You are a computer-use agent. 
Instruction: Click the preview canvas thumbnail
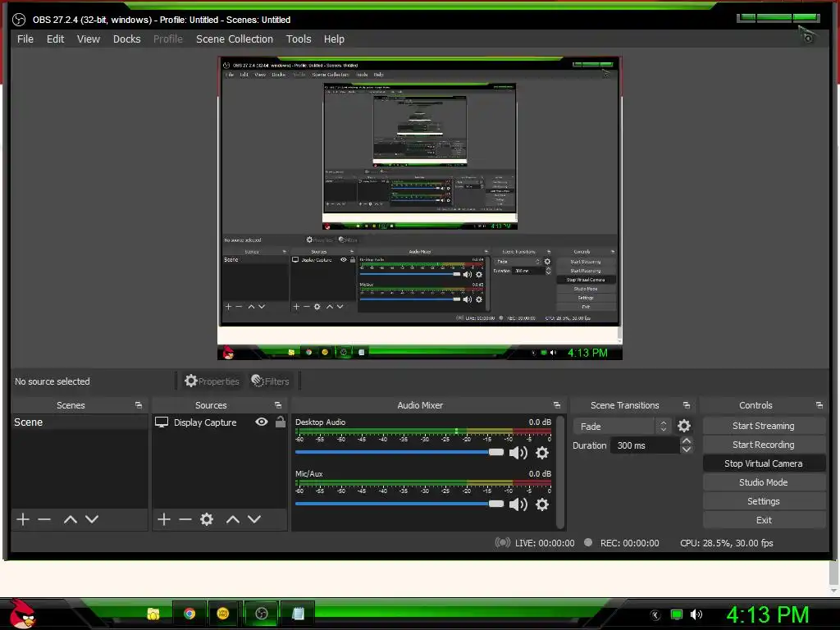420,208
